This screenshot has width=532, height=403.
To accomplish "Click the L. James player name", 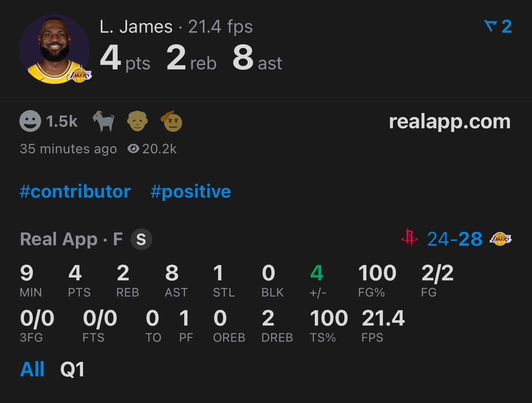I will pyautogui.click(x=136, y=27).
